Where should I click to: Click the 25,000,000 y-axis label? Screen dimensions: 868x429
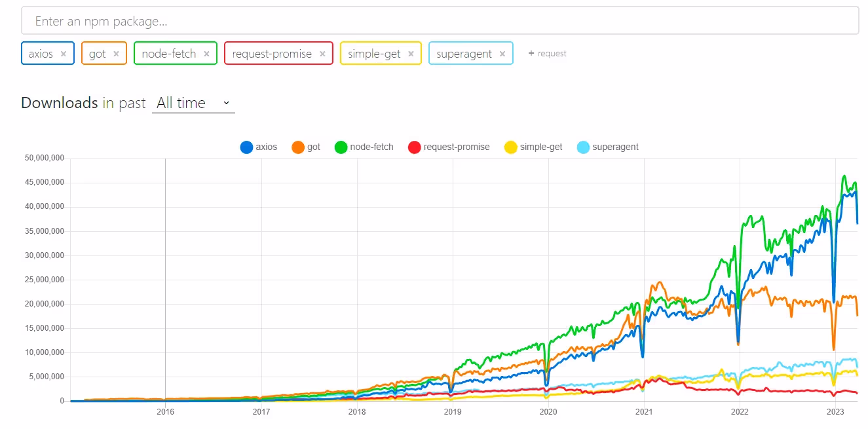[x=45, y=280]
